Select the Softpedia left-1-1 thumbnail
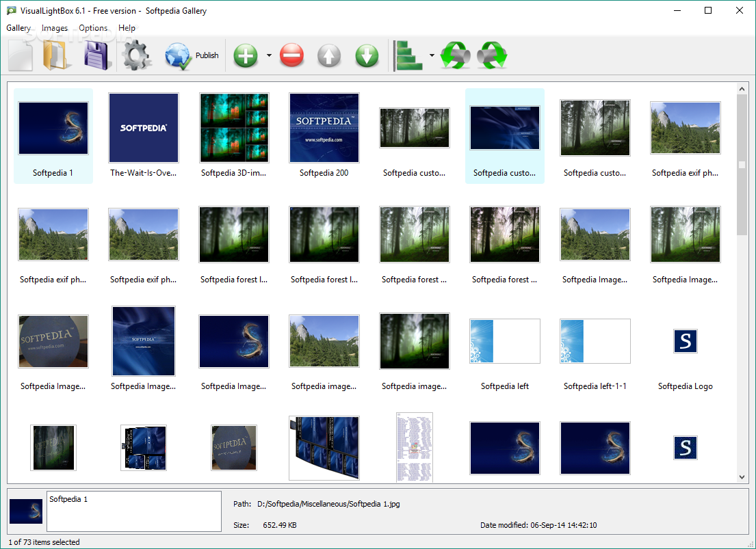The width and height of the screenshot is (756, 549). pyautogui.click(x=595, y=341)
